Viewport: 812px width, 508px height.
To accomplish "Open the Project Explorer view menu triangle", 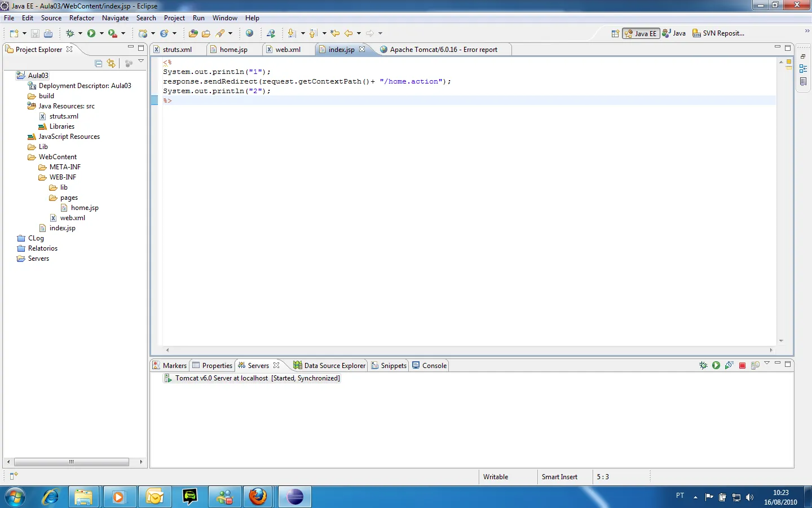I will click(x=141, y=61).
